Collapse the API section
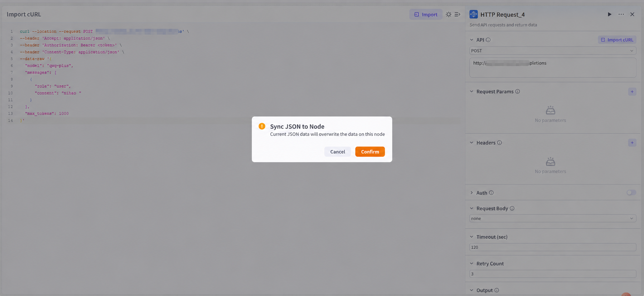The width and height of the screenshot is (644, 296). (x=472, y=40)
